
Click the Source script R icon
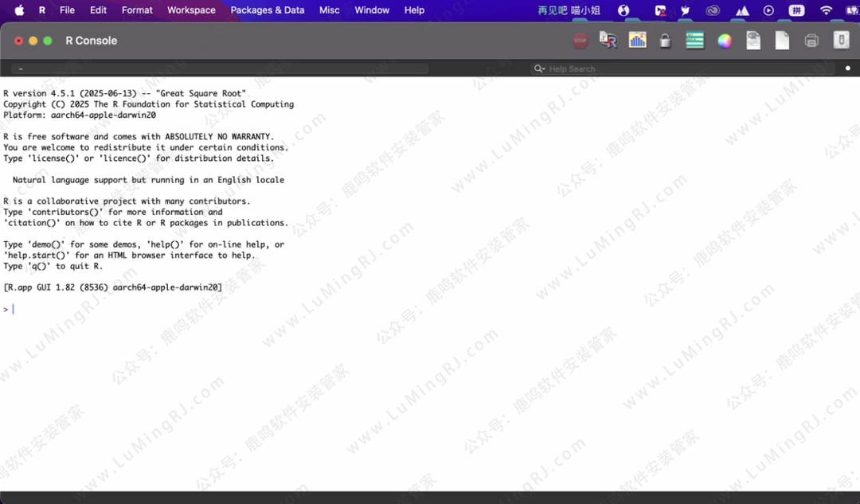point(608,41)
